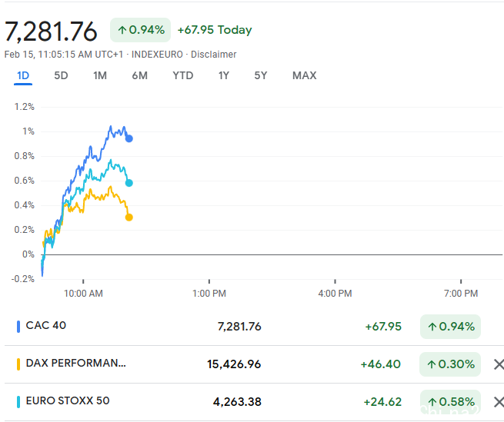This screenshot has height=422, width=504.
Task: Remove DAX PERFORMAN... comparison with X
Action: click(x=499, y=364)
